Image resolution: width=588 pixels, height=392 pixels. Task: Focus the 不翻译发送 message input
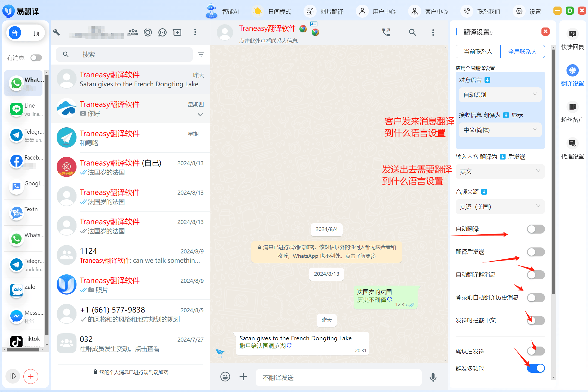pos(339,377)
